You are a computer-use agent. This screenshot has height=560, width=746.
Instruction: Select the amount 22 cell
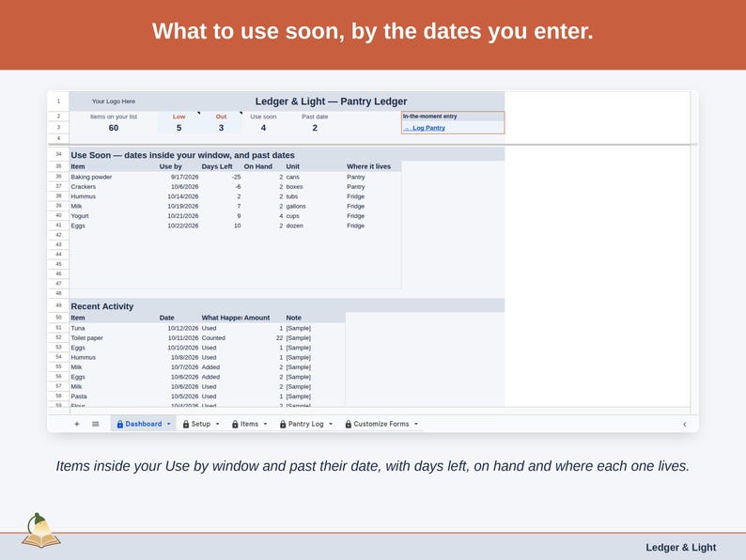(x=263, y=338)
